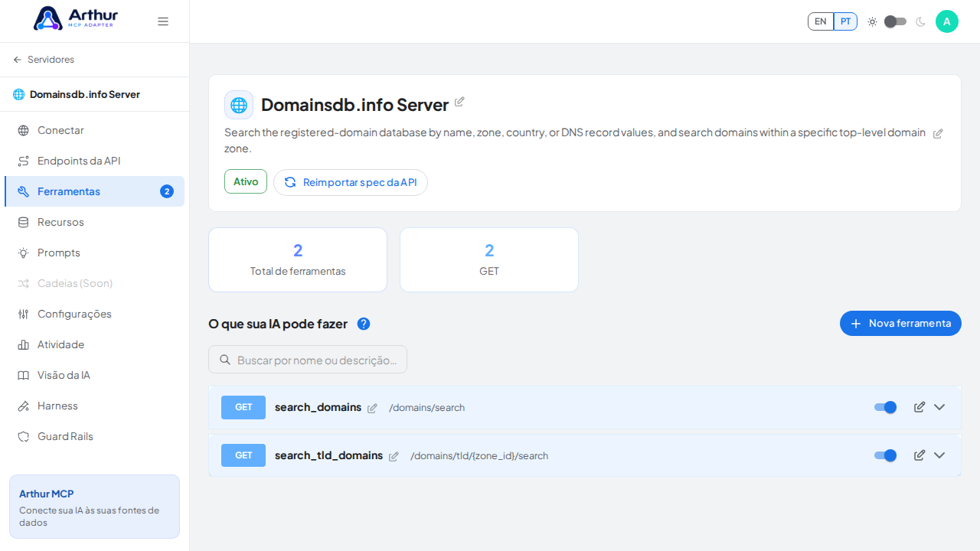Image resolution: width=980 pixels, height=551 pixels.
Task: Select the Ferramentas menu item
Action: pos(94,191)
